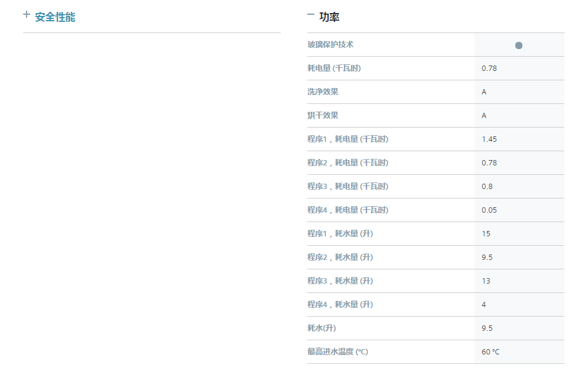Click the 玻璃保护技术 gray dot indicator
Screen dimensions: 588x381
coord(519,45)
